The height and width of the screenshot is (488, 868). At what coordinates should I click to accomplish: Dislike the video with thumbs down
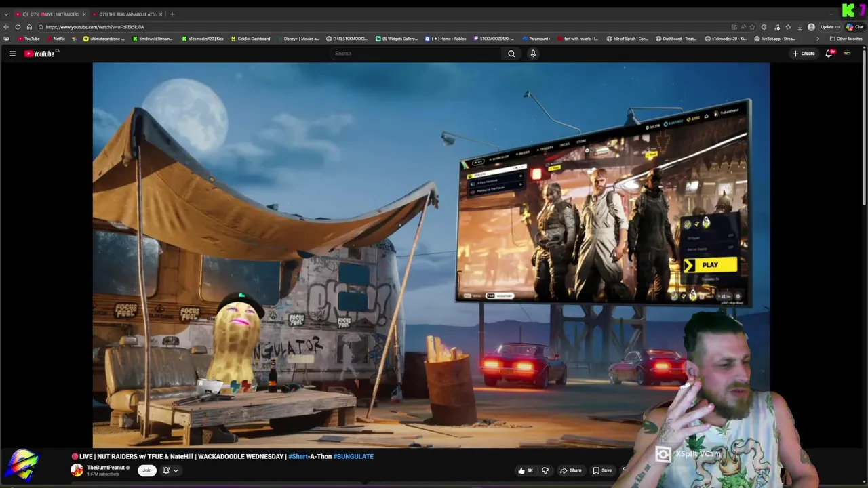(545, 470)
